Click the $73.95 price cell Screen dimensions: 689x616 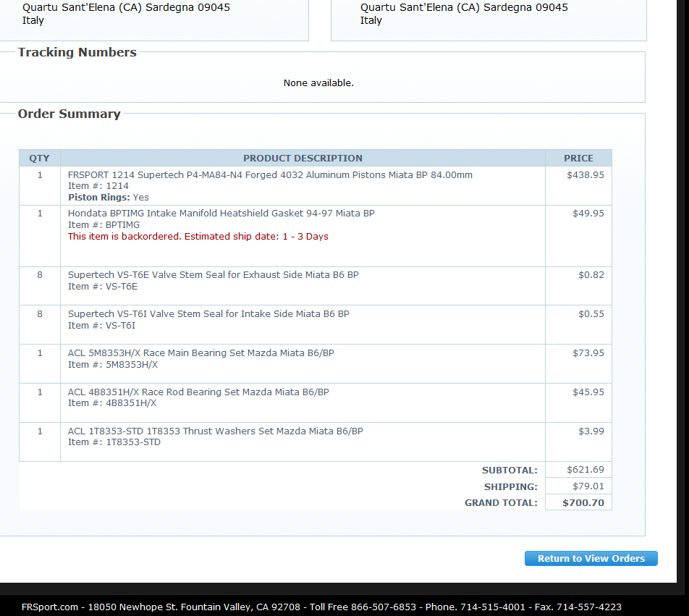point(578,364)
